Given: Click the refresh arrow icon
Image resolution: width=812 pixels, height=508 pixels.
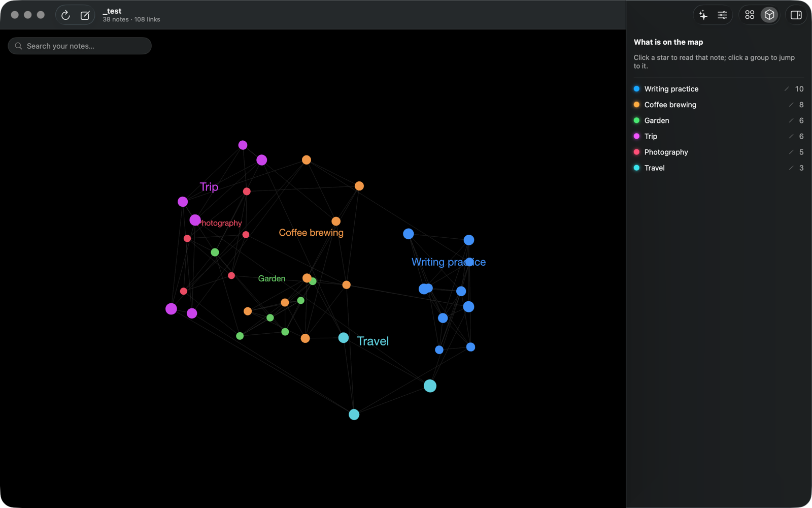Looking at the screenshot, I should point(65,15).
